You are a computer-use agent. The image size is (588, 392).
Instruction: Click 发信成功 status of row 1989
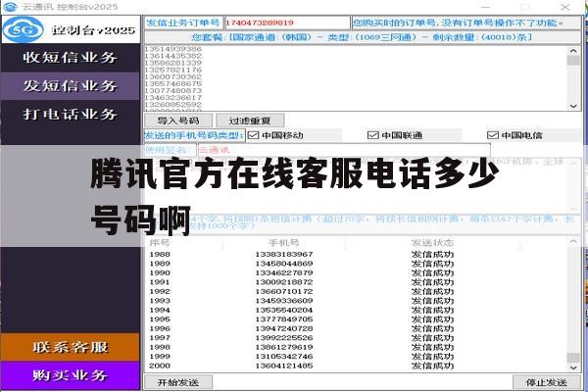[x=432, y=264]
